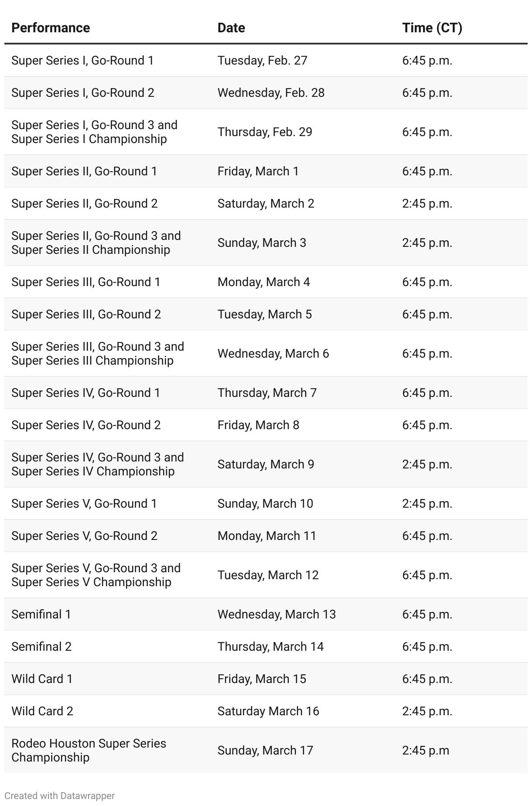Viewport: 532px width, 806px height.
Task: Select Super Series II Championship performance cell
Action: tap(96, 242)
